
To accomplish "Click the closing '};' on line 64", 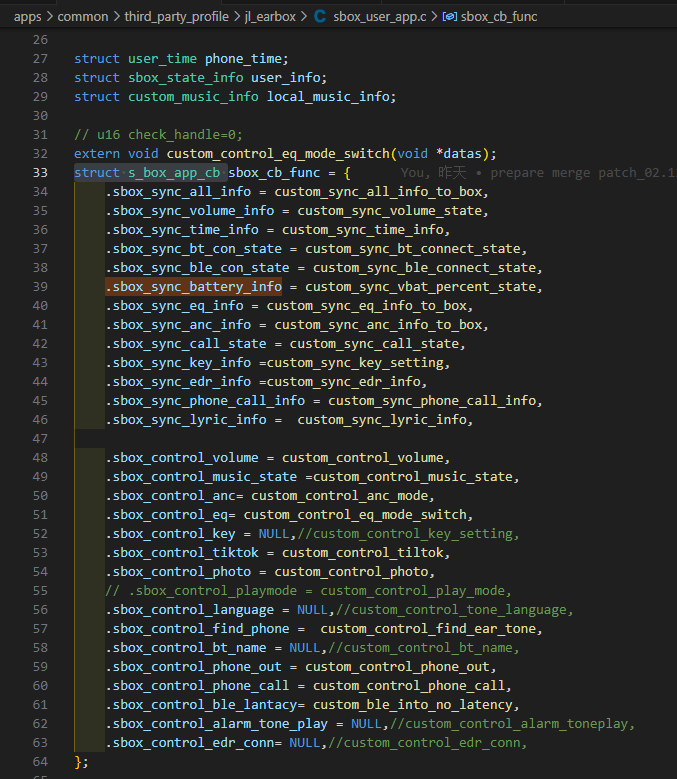I will tap(81, 762).
